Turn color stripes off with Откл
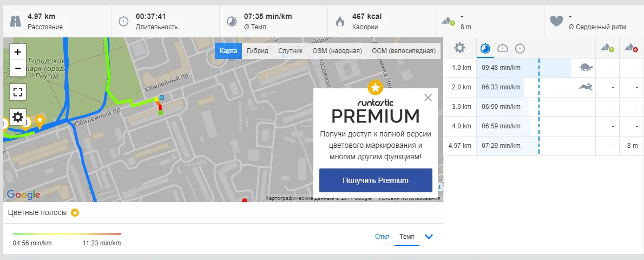The image size is (644, 260). pyautogui.click(x=382, y=237)
